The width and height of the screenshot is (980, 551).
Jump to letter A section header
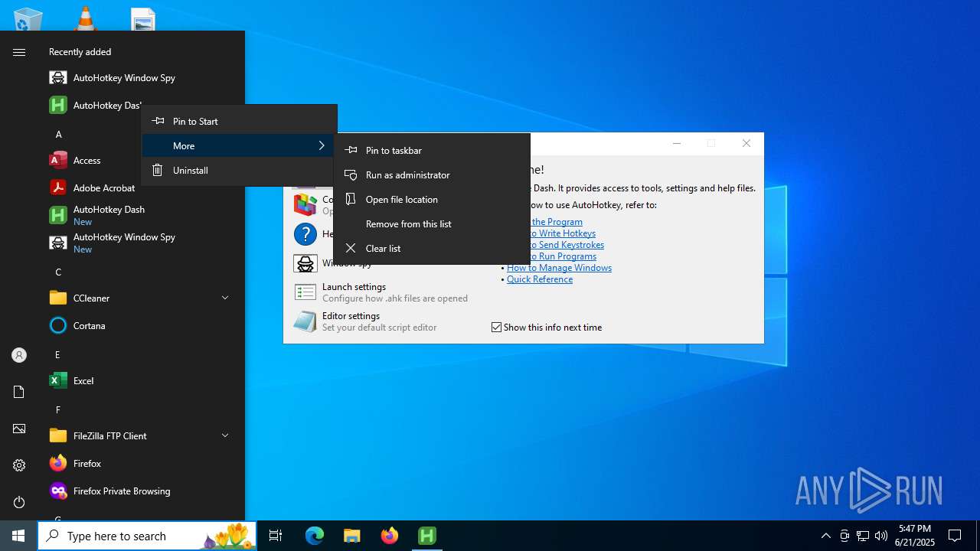click(x=58, y=135)
